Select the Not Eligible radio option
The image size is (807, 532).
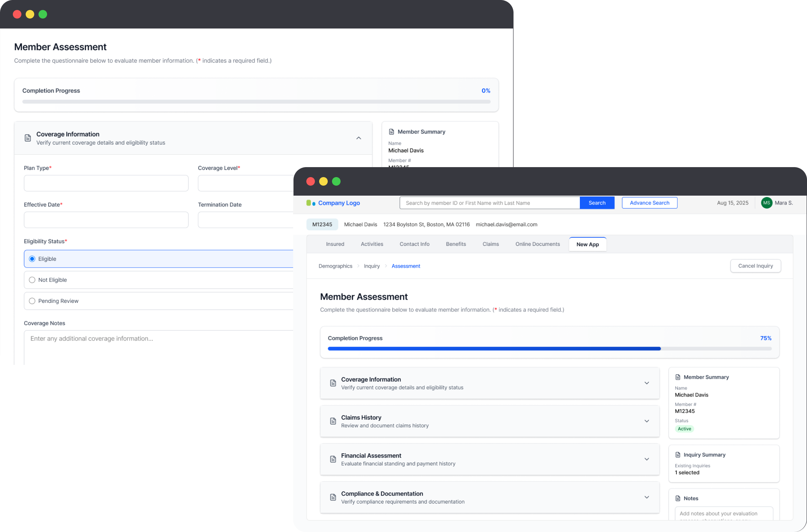[x=32, y=280]
